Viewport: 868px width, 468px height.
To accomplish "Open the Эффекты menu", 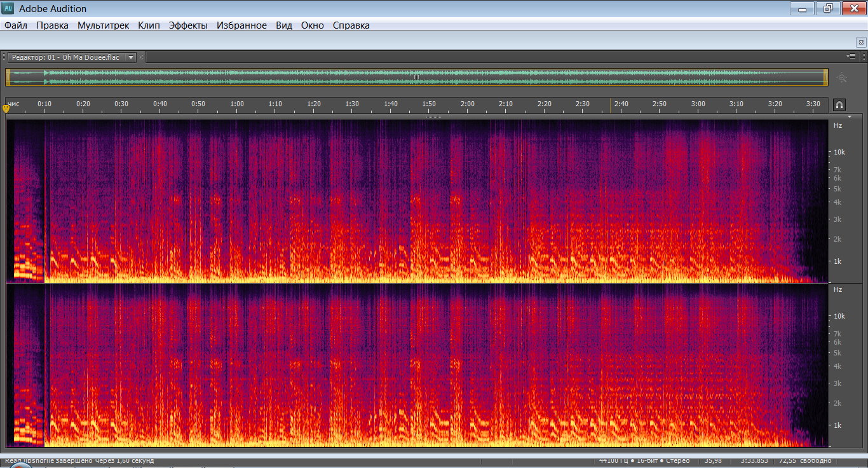I will 188,25.
